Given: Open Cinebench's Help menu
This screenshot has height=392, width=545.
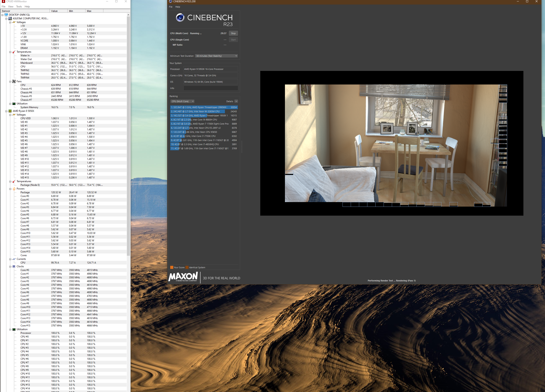Looking at the screenshot, I should (x=178, y=7).
